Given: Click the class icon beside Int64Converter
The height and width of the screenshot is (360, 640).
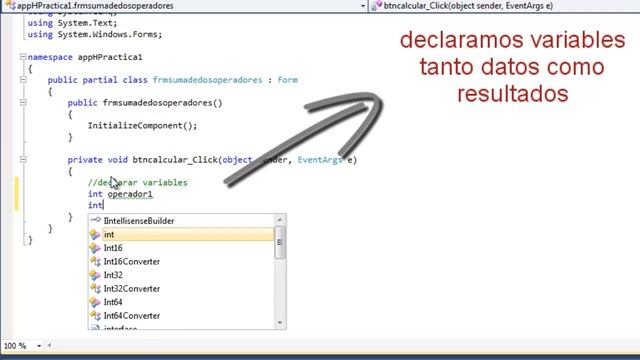Looking at the screenshot, I should pos(95,316).
